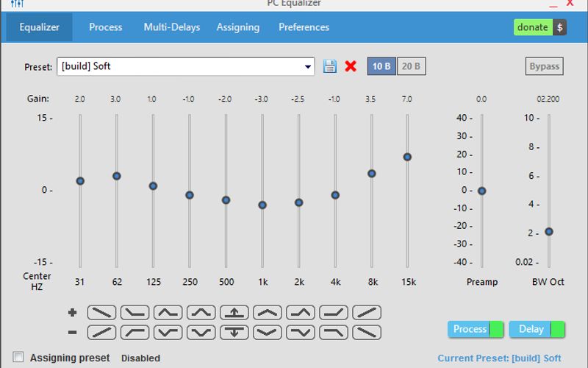The width and height of the screenshot is (588, 368).
Task: Open the Preset dropdown arrow
Action: (x=307, y=67)
